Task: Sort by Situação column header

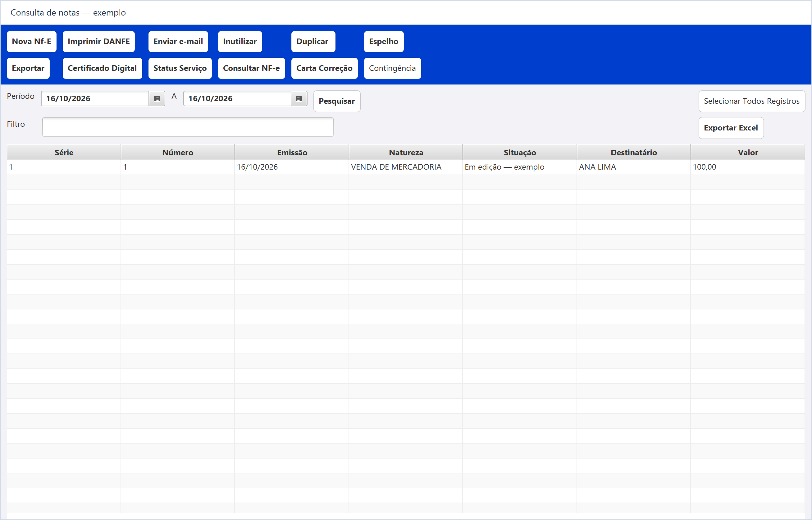Action: point(520,152)
